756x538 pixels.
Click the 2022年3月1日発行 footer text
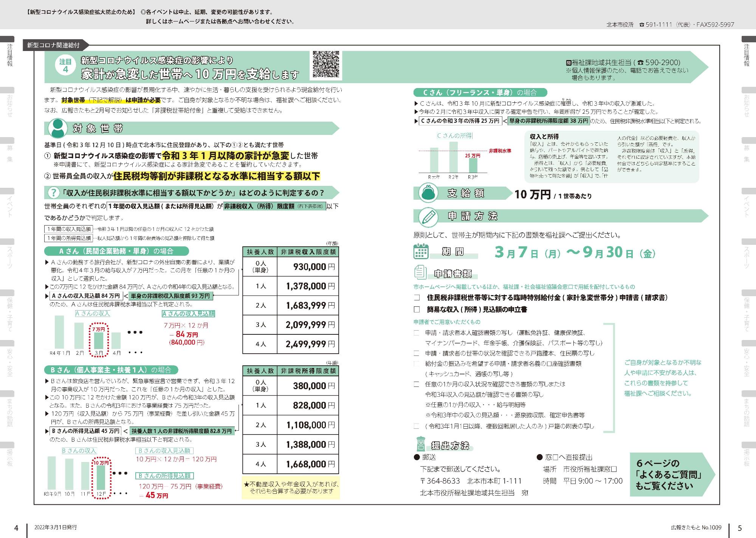[x=56, y=527]
